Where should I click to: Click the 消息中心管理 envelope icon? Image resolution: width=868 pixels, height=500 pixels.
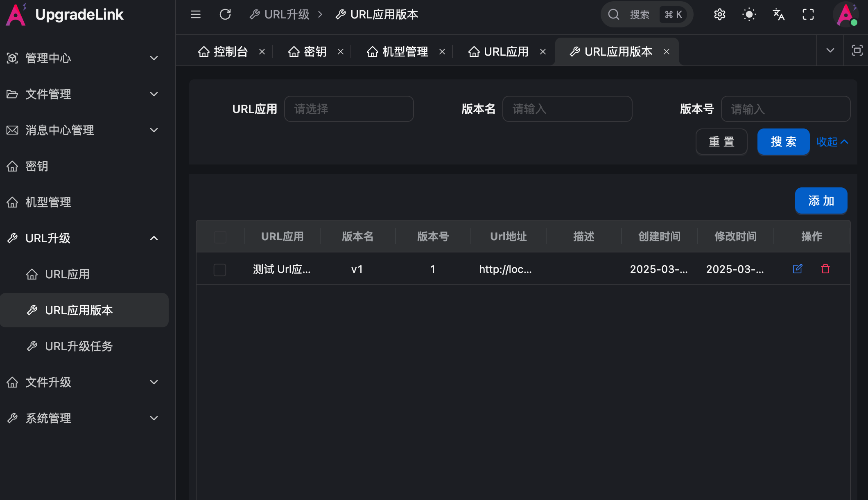coord(12,130)
